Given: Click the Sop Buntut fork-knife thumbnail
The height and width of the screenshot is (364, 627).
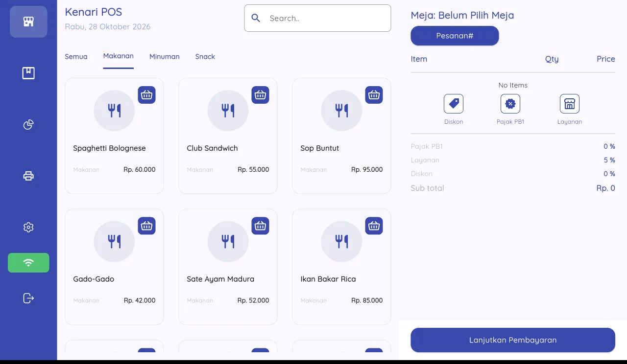Looking at the screenshot, I should tap(341, 111).
